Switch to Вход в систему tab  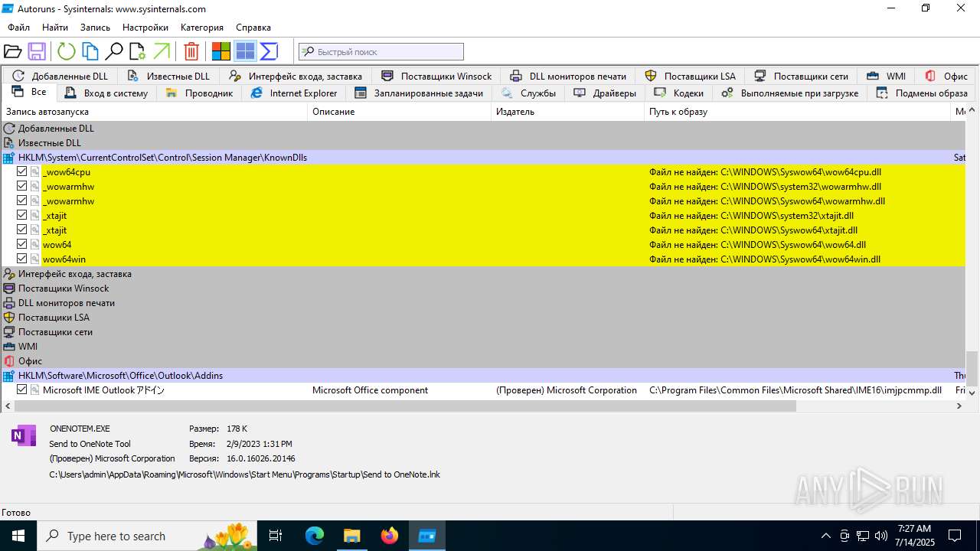[x=106, y=93]
